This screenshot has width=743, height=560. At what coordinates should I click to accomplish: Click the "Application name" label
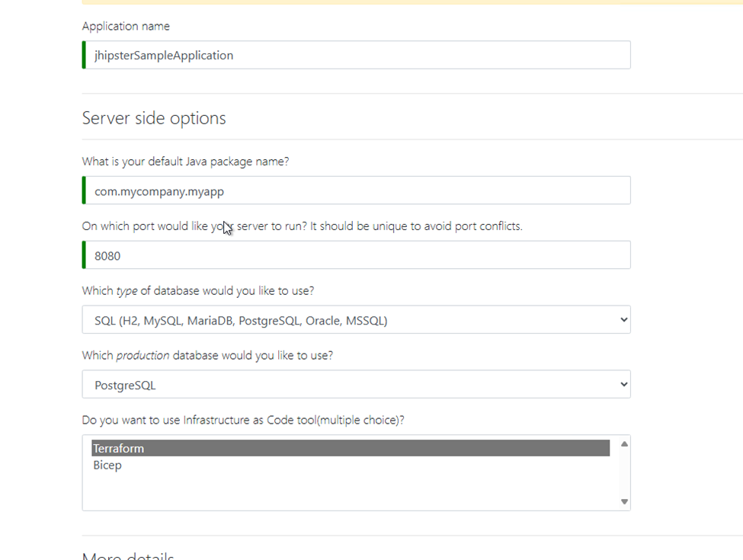(126, 26)
